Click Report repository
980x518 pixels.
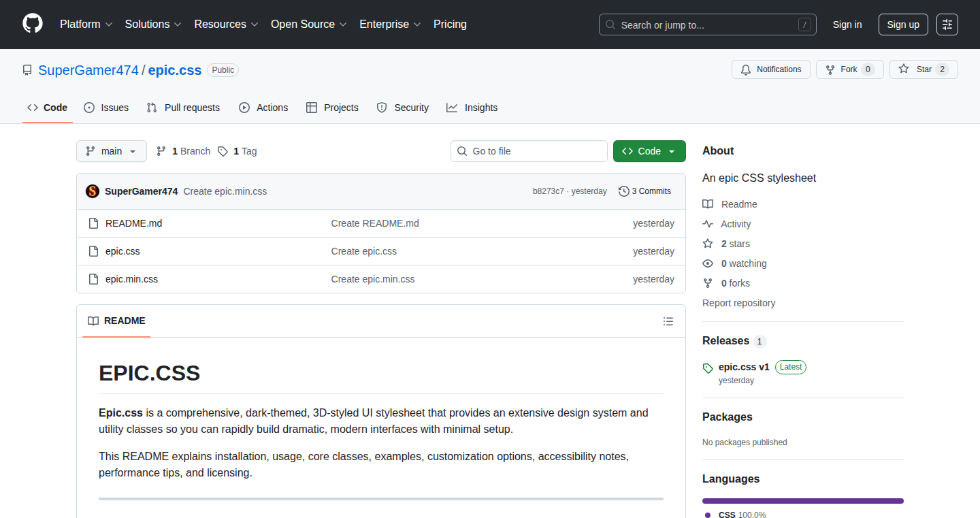click(739, 303)
